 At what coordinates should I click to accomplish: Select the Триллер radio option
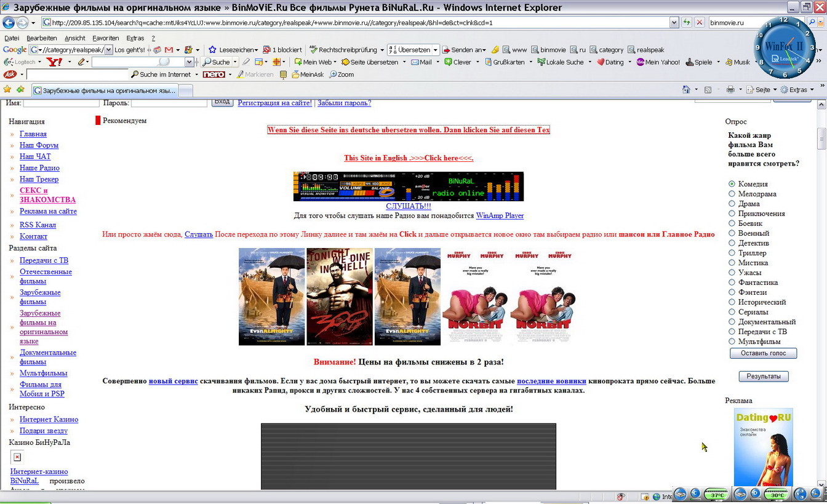coord(732,253)
